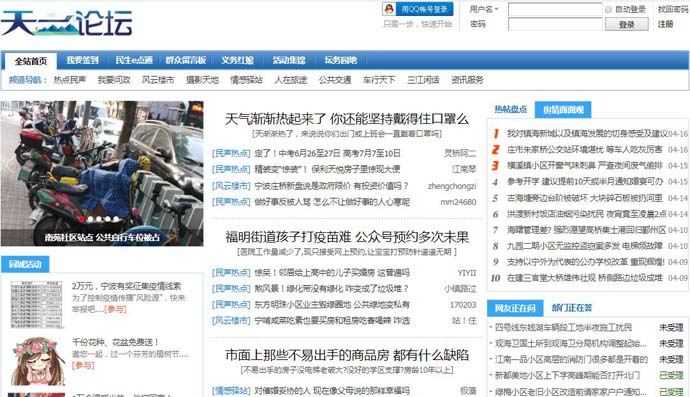Open headline 市面上那些不易出手的商品房
The image size is (690, 397).
[x=347, y=355]
